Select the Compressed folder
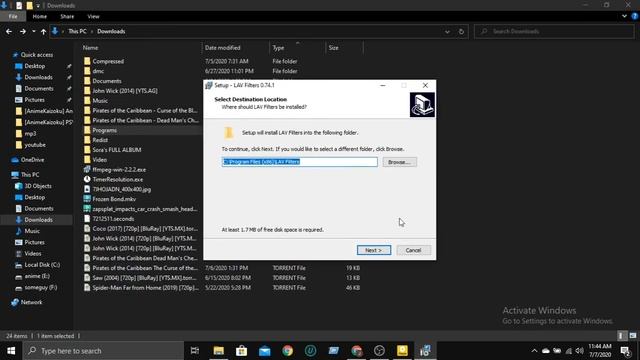 [x=108, y=61]
